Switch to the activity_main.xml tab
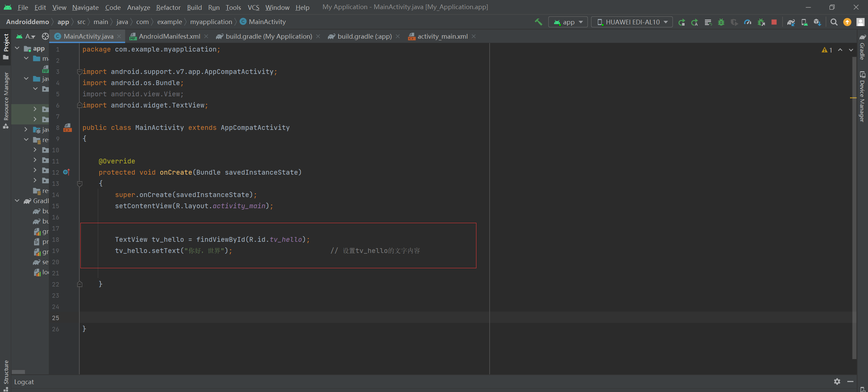The height and width of the screenshot is (392, 868). pyautogui.click(x=442, y=36)
